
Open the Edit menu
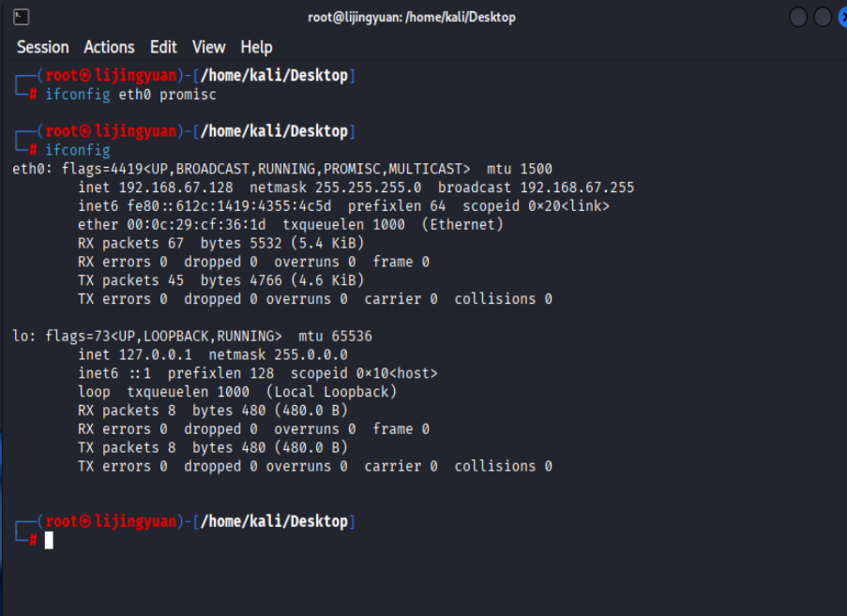coord(163,48)
